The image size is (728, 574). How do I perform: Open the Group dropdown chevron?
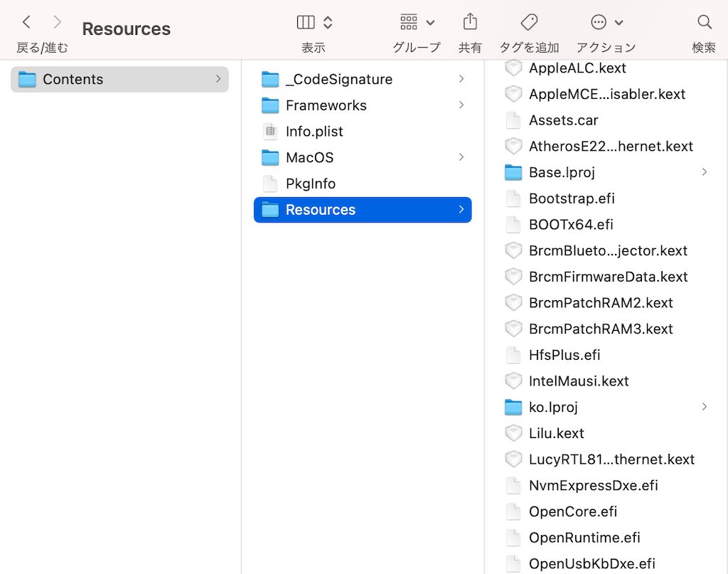pos(430,22)
